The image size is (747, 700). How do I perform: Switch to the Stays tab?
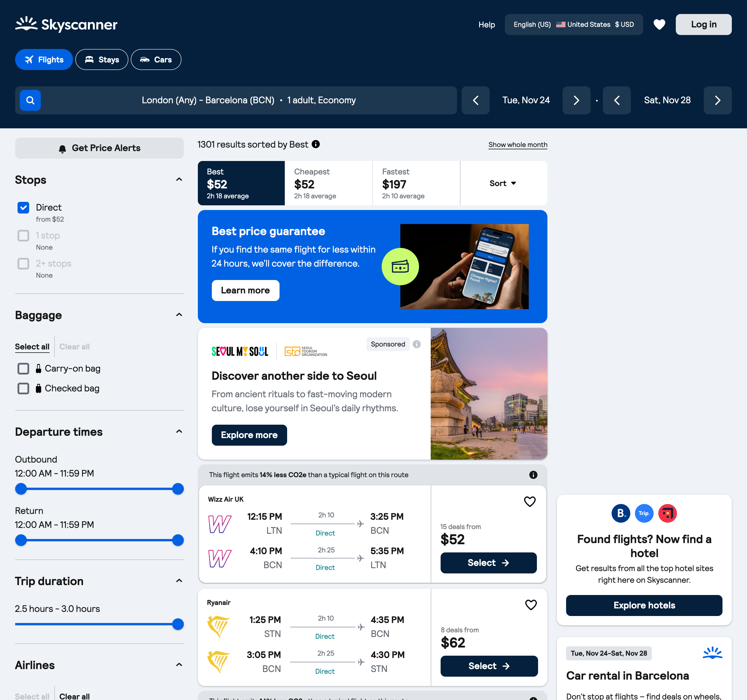tap(102, 60)
